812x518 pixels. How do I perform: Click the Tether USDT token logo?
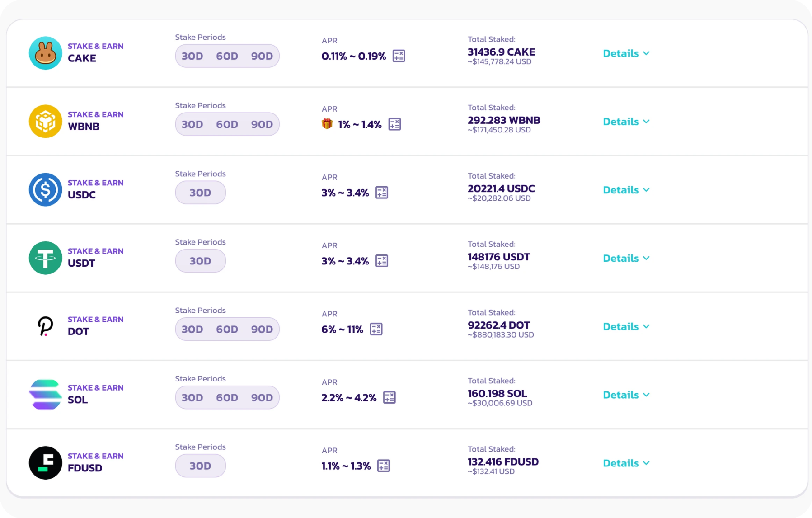click(45, 258)
